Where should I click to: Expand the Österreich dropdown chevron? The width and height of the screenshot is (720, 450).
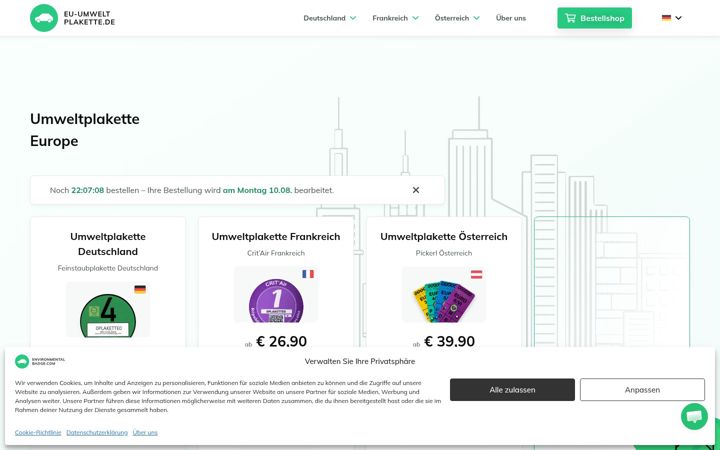coord(477,18)
